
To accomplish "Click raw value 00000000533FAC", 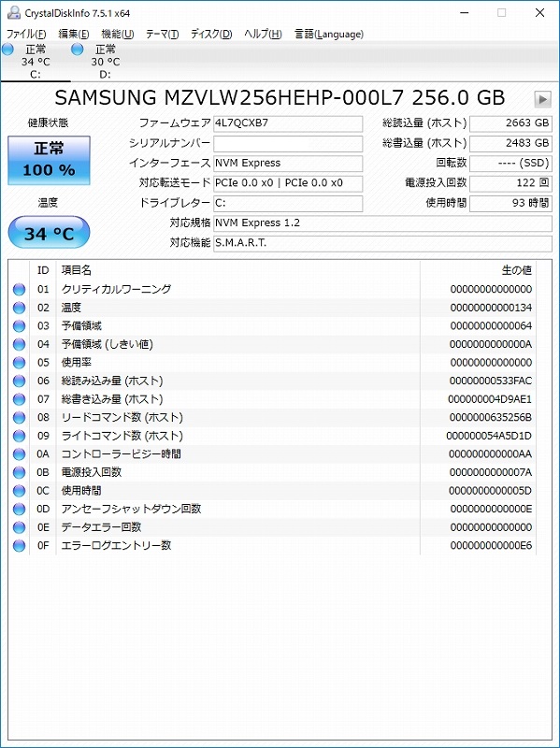I will [x=491, y=381].
